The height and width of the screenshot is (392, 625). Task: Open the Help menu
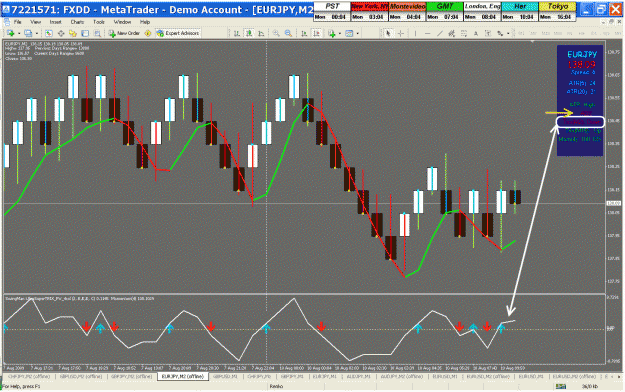(145, 22)
